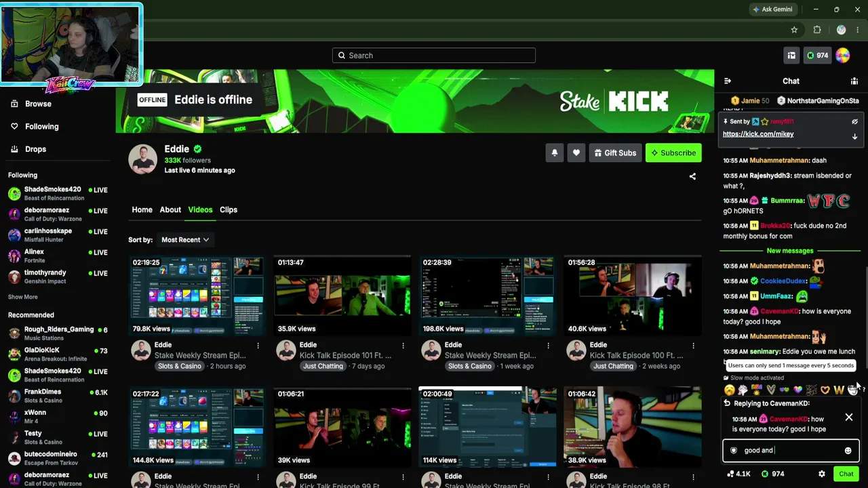Viewport: 868px width, 488px height.
Task: Open FrankDimes recommended channel
Action: coord(58,396)
